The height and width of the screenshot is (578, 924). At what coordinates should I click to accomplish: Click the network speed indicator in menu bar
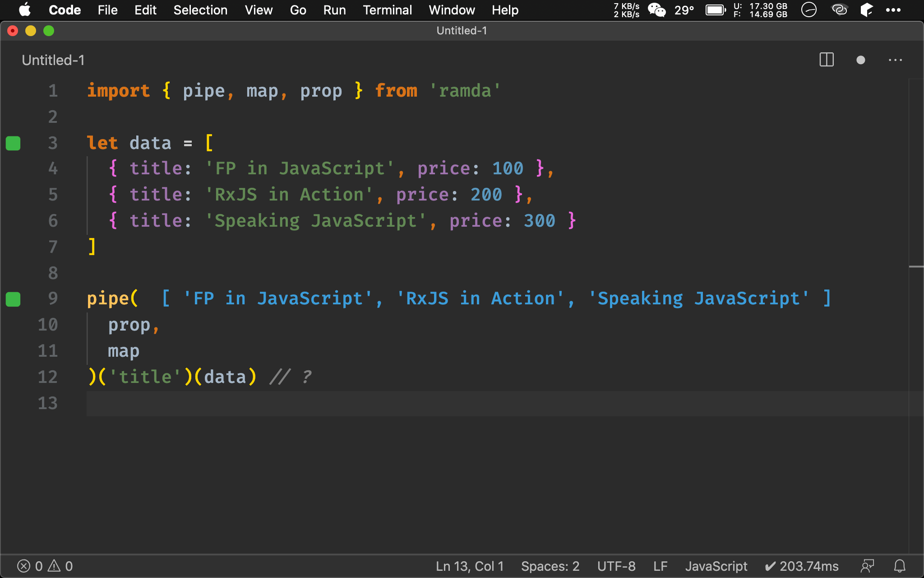point(626,10)
